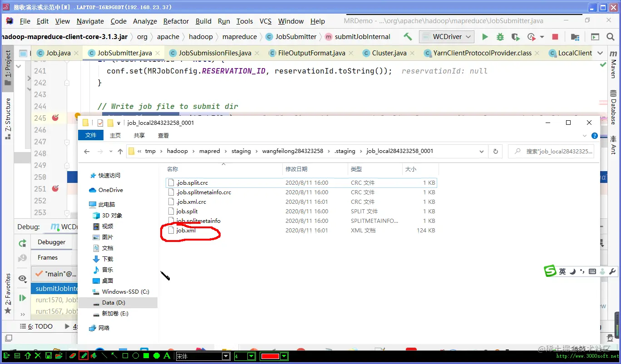
Task: Select the filled circle annotation tool
Action: click(x=157, y=356)
